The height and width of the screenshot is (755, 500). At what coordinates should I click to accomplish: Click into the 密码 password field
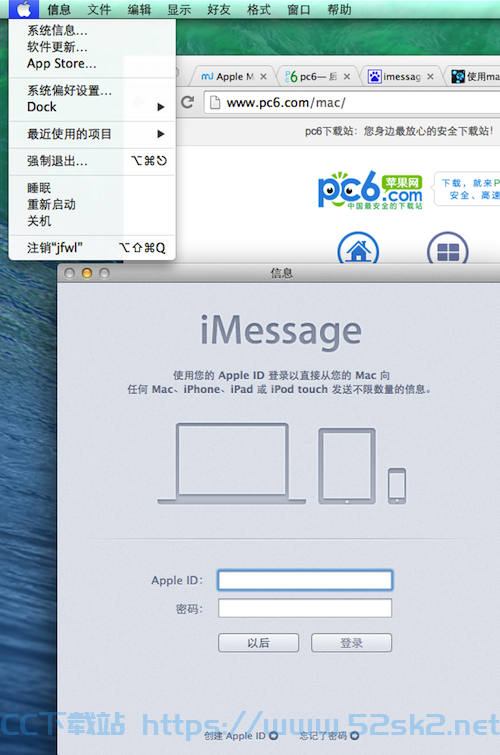[305, 608]
